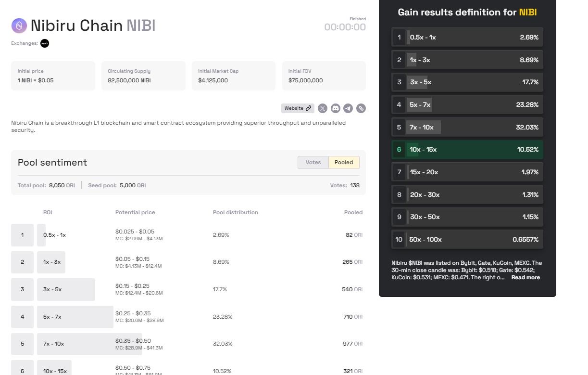Screen dimensions: 588x375
Task: Click pool table row number 1 box
Action: (x=22, y=235)
